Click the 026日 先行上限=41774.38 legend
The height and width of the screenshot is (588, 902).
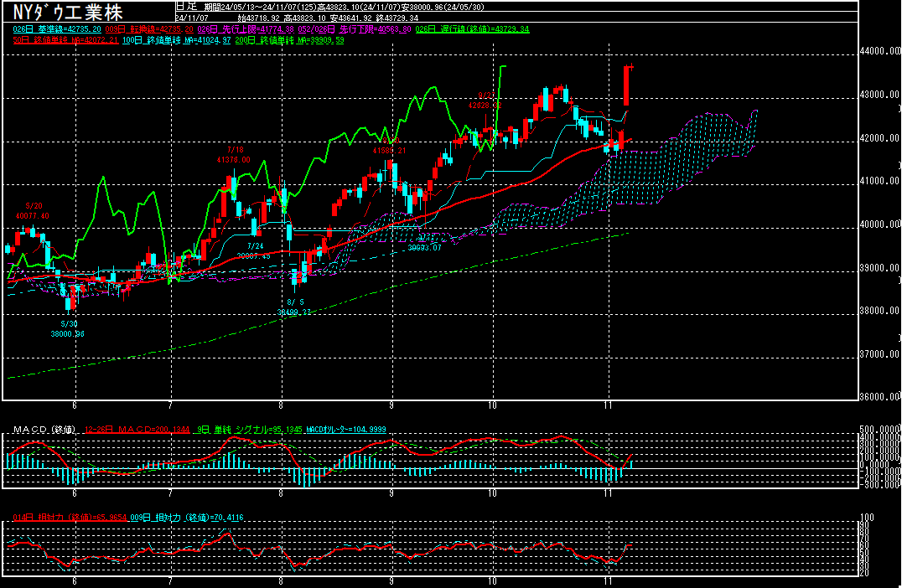246,28
